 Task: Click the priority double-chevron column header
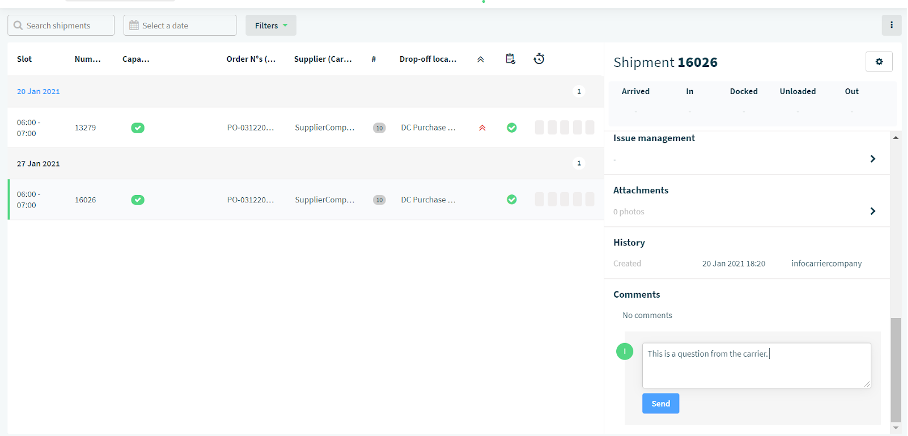coord(480,59)
